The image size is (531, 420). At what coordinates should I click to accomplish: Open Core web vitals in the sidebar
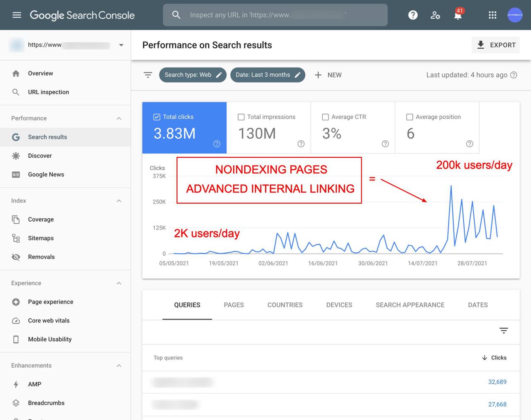click(65, 320)
